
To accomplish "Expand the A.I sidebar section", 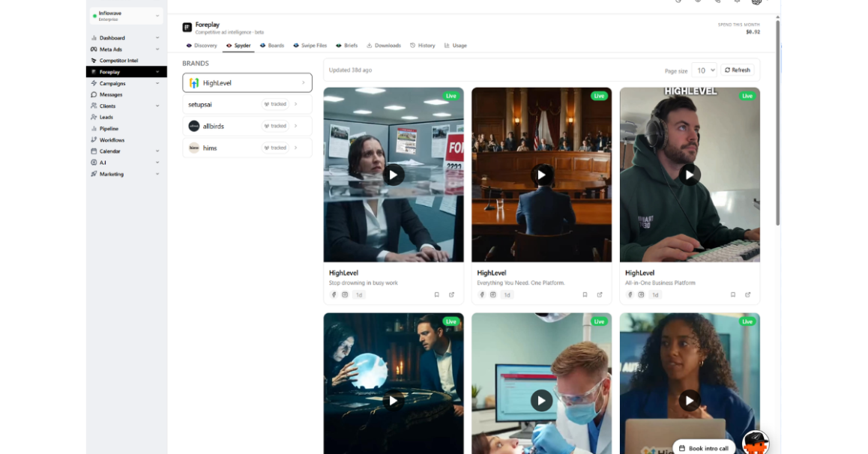I will 157,163.
